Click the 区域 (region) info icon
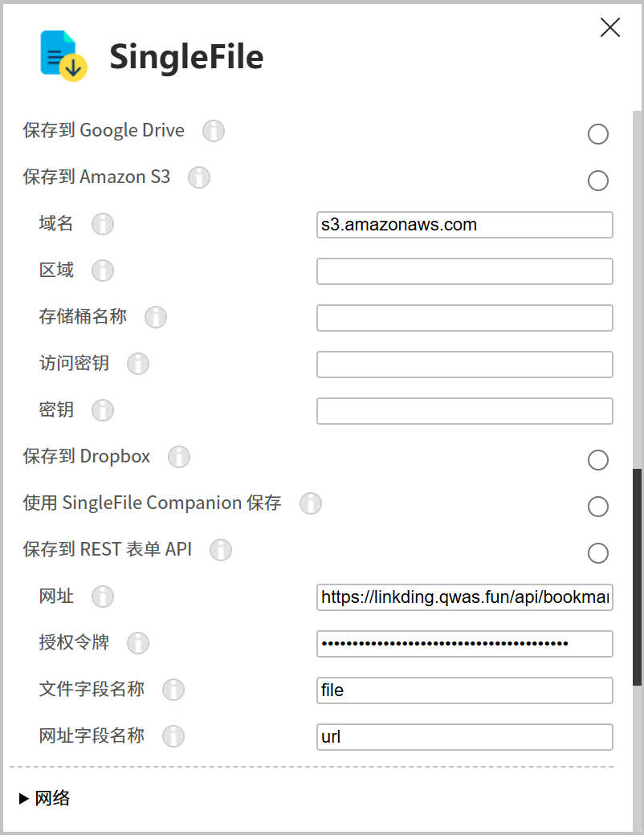 103,271
